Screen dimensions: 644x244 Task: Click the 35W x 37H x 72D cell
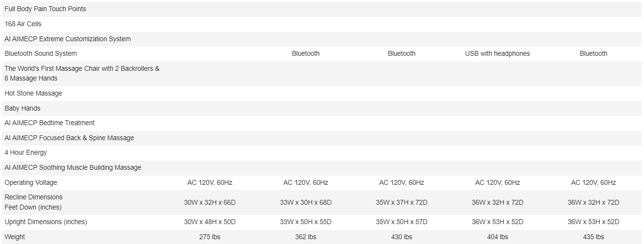pos(402,202)
